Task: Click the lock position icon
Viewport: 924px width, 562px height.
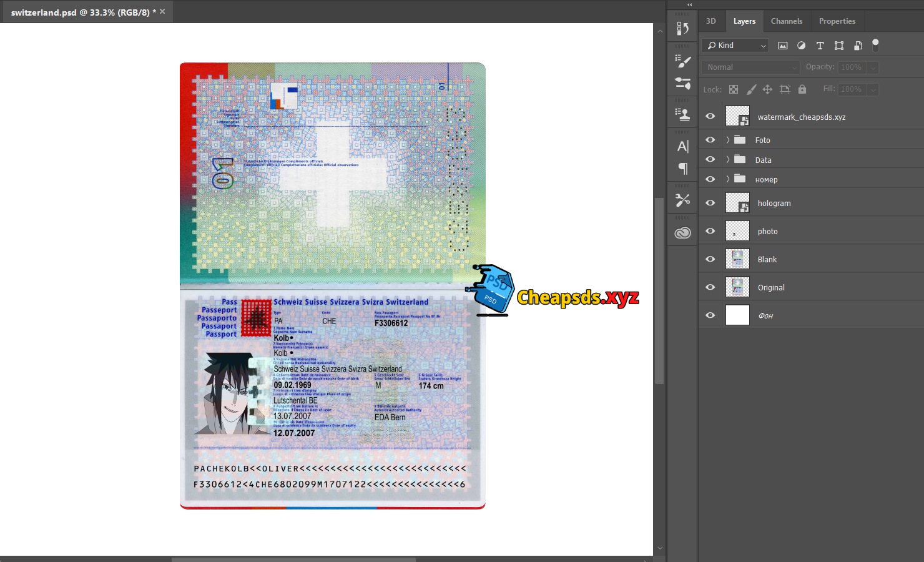Action: coord(767,89)
